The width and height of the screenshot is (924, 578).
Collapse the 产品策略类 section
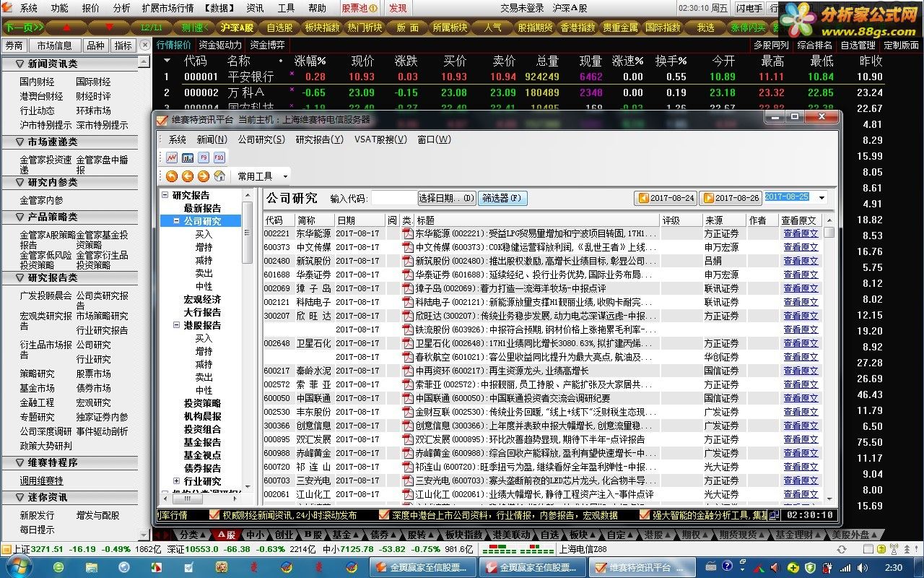pyautogui.click(x=20, y=217)
